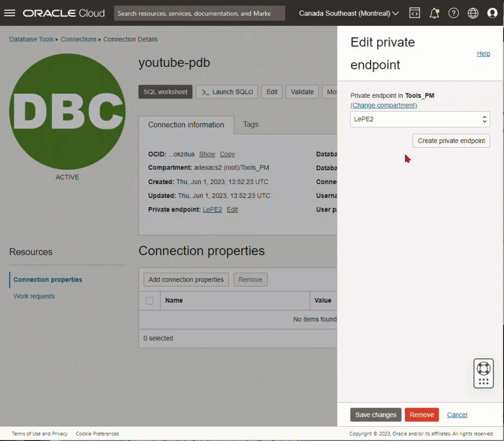This screenshot has height=441, width=504.
Task: Click the resources search field
Action: point(199,13)
